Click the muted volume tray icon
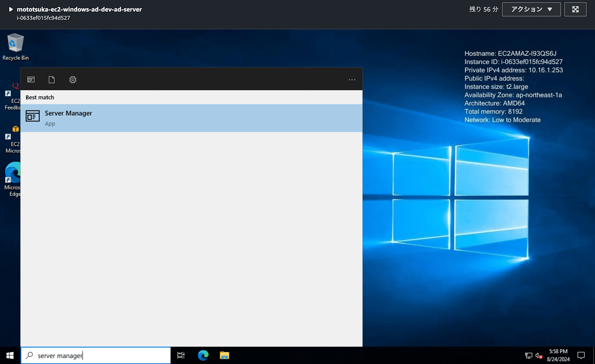The image size is (595, 364). coord(539,355)
